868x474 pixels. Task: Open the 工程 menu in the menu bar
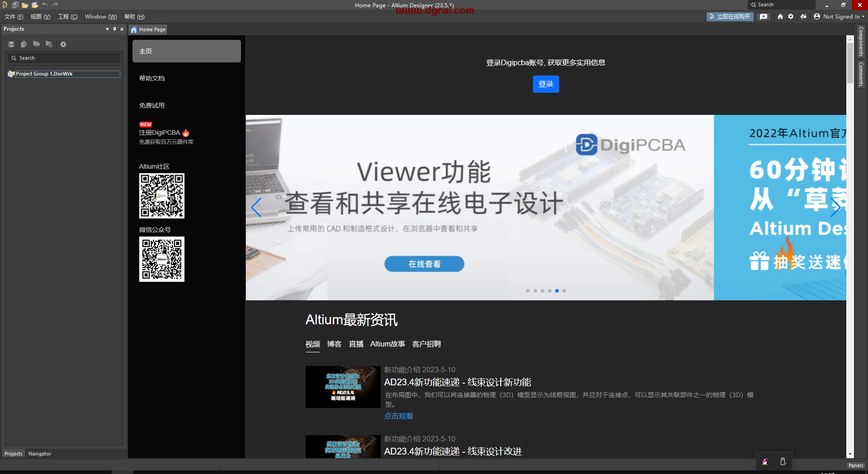(x=67, y=16)
